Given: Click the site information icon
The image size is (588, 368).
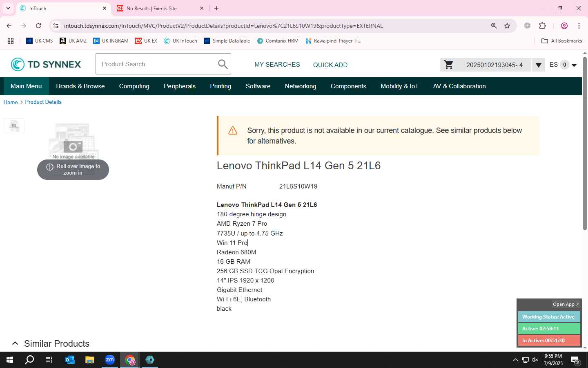Looking at the screenshot, I should pyautogui.click(x=56, y=26).
